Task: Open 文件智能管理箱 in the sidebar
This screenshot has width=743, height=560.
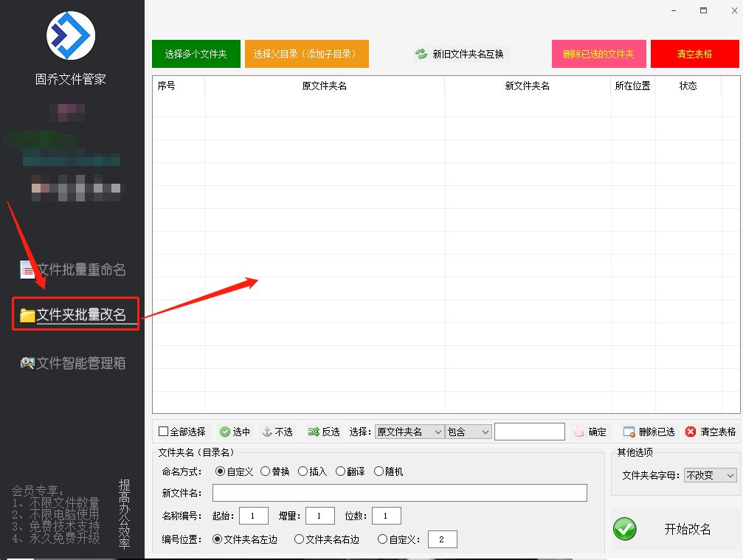Action: coord(73,363)
